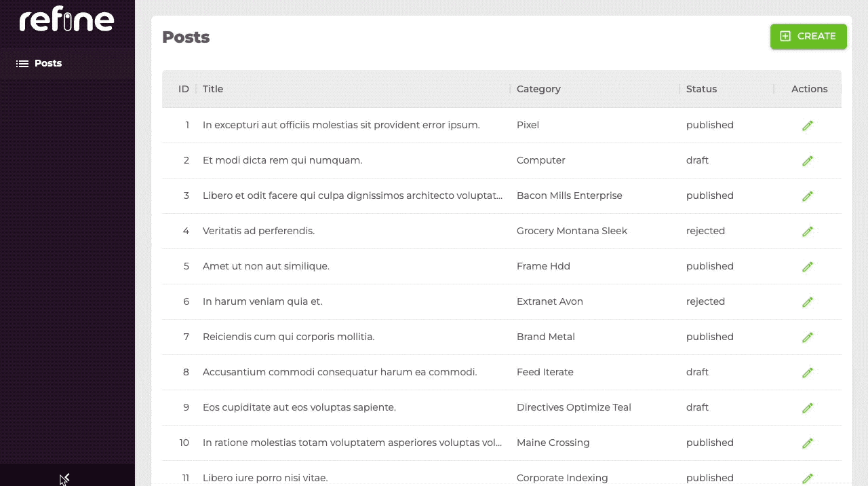The width and height of the screenshot is (868, 486).
Task: Click the Actions column header
Action: pyautogui.click(x=809, y=89)
